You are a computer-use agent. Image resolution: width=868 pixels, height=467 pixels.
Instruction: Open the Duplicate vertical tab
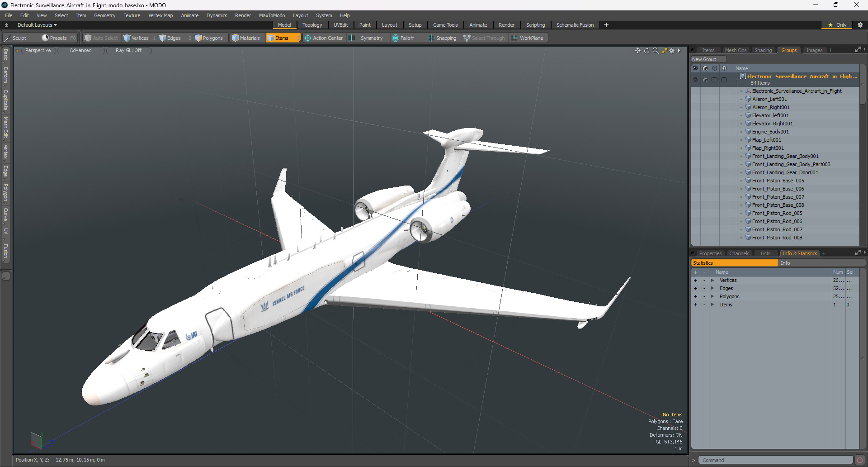point(6,100)
